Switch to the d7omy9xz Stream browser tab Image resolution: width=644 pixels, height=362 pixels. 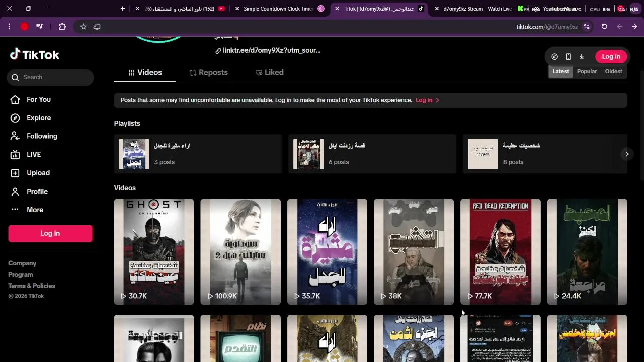point(478,9)
